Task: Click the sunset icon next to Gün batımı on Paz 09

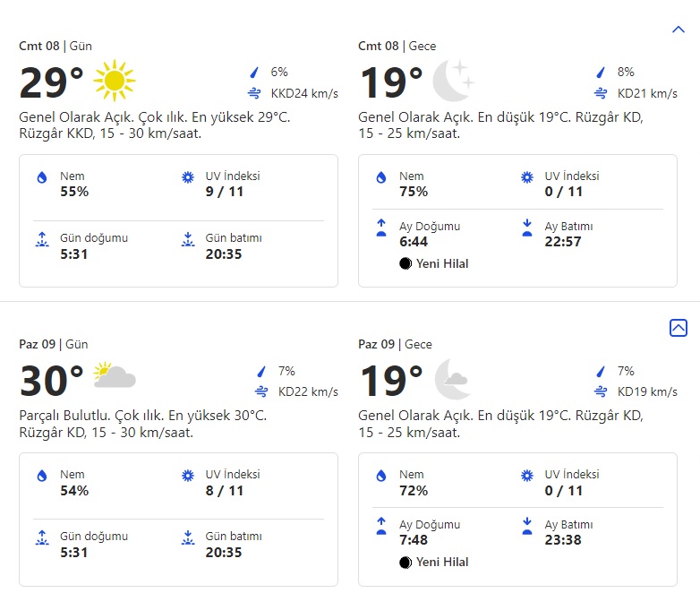Action: (188, 538)
